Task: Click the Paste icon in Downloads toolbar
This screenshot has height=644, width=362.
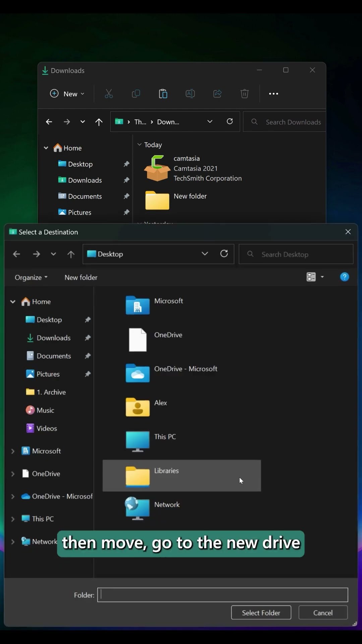Action: coord(163,94)
